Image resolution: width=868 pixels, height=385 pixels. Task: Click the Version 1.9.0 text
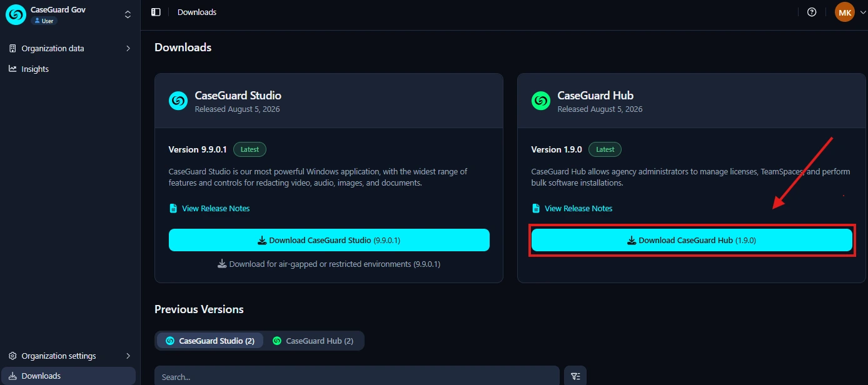pyautogui.click(x=557, y=149)
